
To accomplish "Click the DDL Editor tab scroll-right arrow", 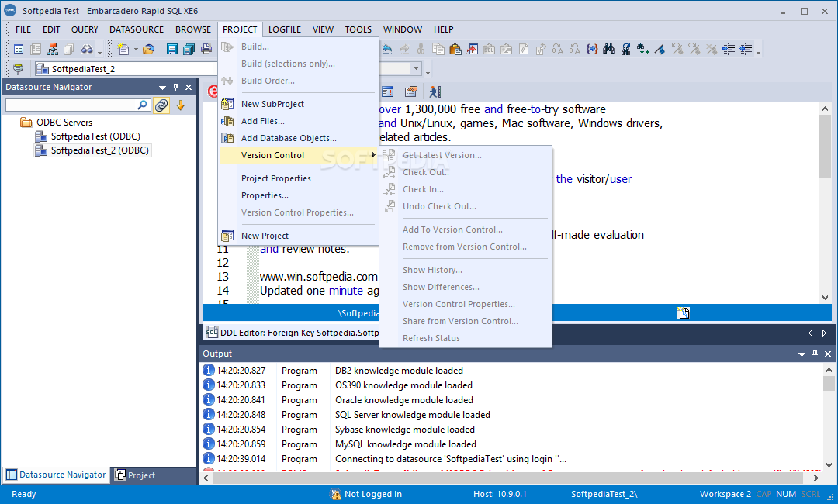I will tap(824, 333).
